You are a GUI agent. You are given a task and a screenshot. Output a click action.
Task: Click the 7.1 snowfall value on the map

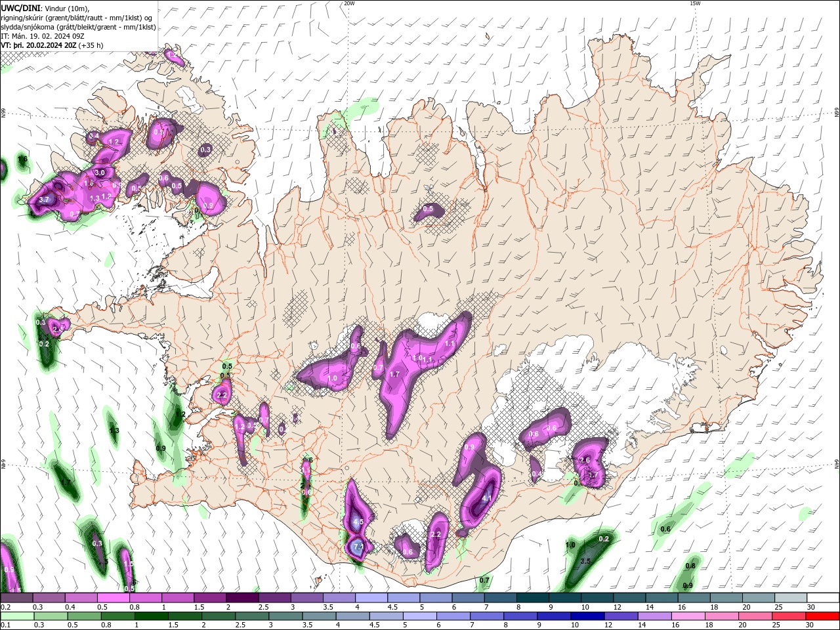[x=358, y=546]
